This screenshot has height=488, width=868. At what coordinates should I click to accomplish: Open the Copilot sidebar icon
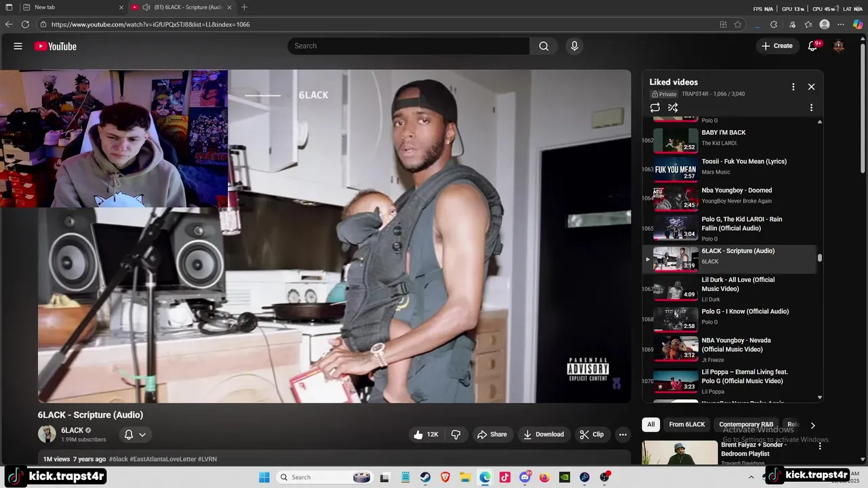click(x=858, y=24)
